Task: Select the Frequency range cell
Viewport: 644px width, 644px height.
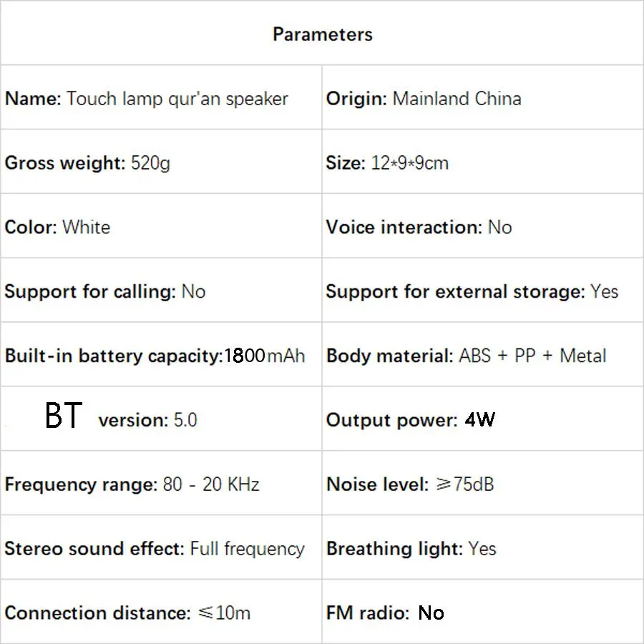Action: [x=132, y=484]
